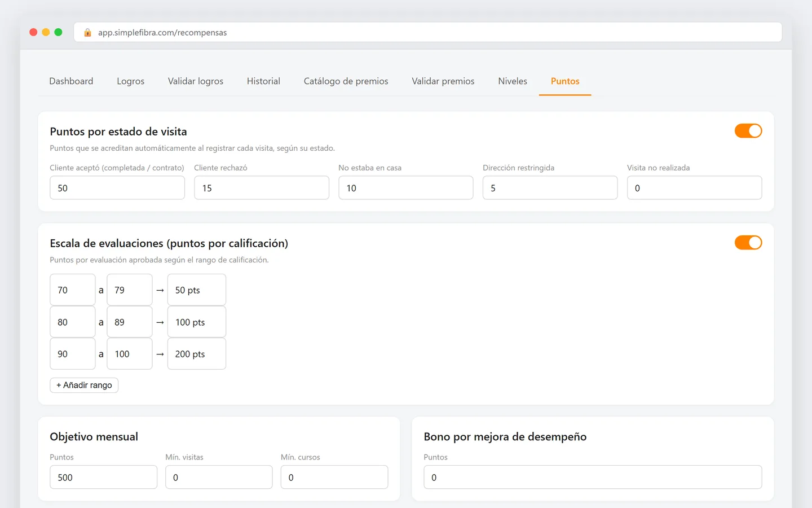Viewport: 812px width, 508px height.
Task: Select the Catálogo de premios tab
Action: [346, 81]
